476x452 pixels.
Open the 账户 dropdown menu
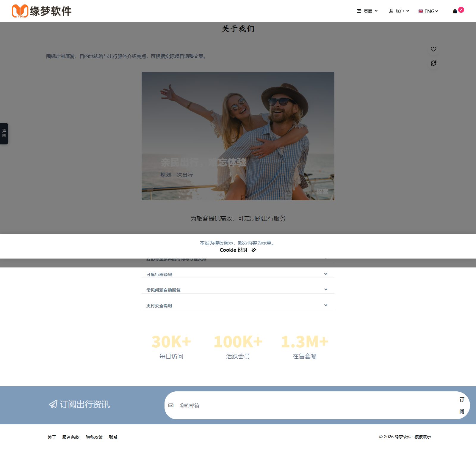click(399, 11)
